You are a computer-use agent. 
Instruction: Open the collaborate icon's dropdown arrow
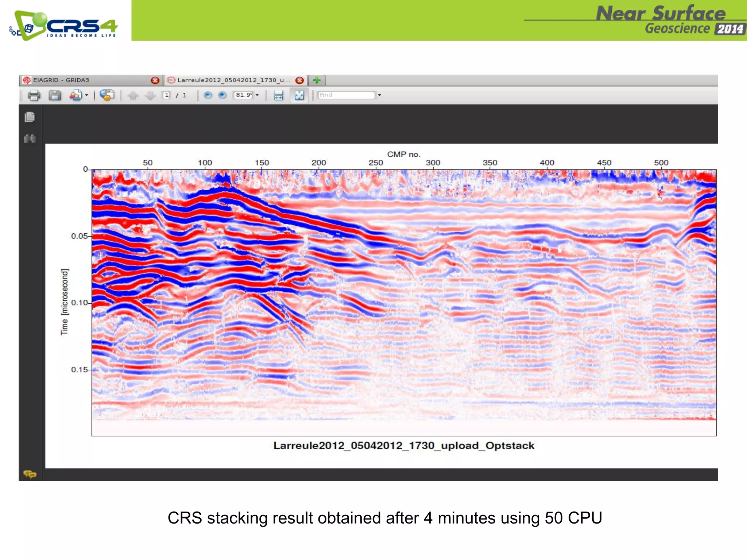click(87, 96)
